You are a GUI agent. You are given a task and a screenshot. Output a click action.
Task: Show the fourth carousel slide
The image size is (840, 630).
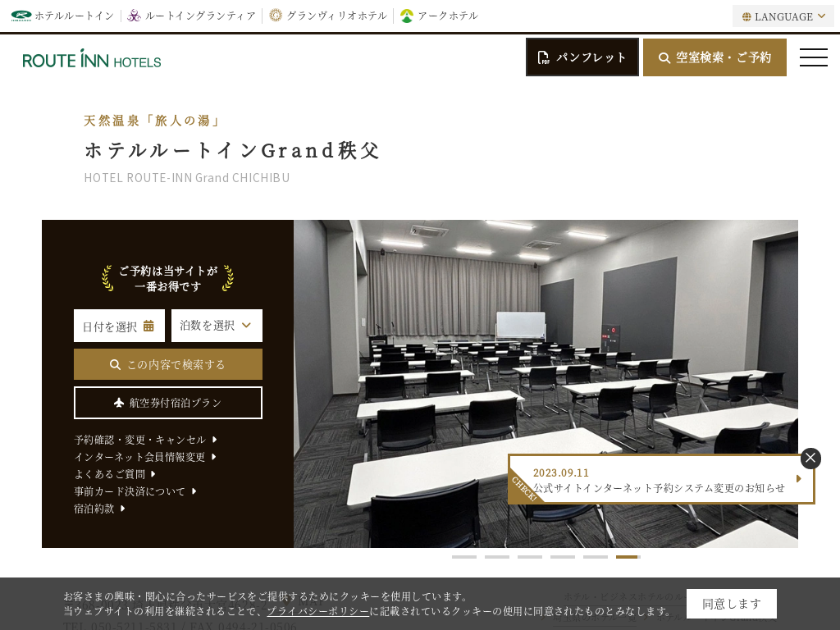[x=563, y=557]
